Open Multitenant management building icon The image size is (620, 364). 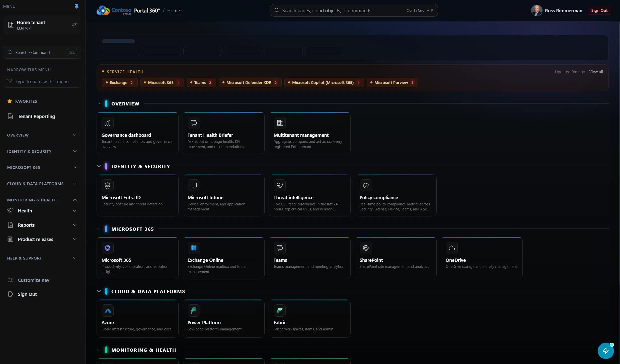[x=280, y=123]
